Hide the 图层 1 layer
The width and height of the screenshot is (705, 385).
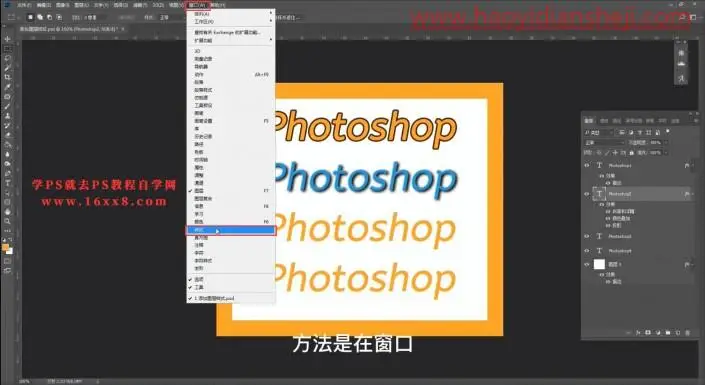(587, 264)
